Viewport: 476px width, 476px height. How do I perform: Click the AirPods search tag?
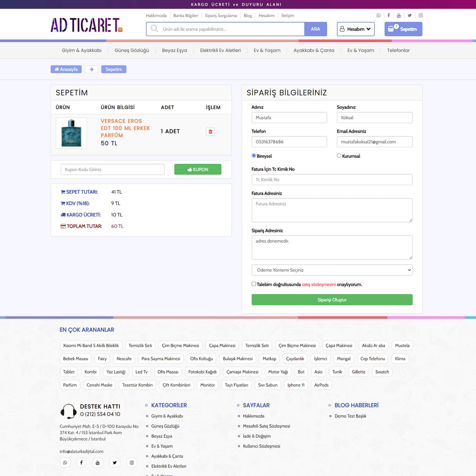coord(321,385)
